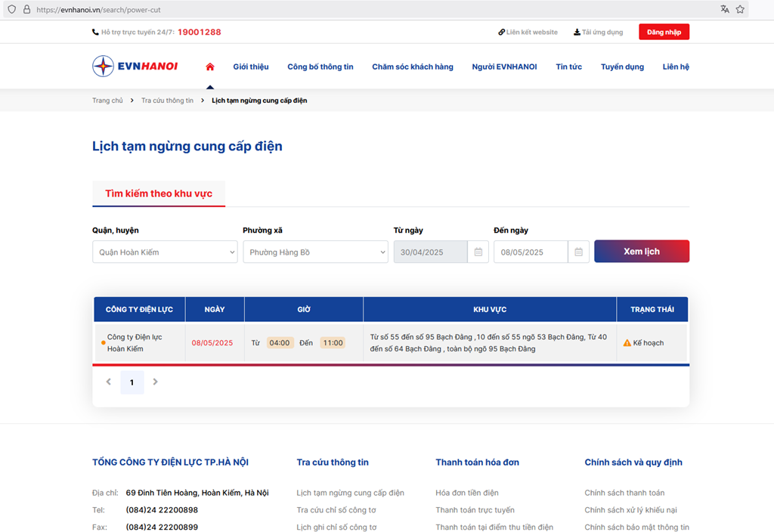Click the EVNHANOI logo
The image size is (774, 532).
135,66
